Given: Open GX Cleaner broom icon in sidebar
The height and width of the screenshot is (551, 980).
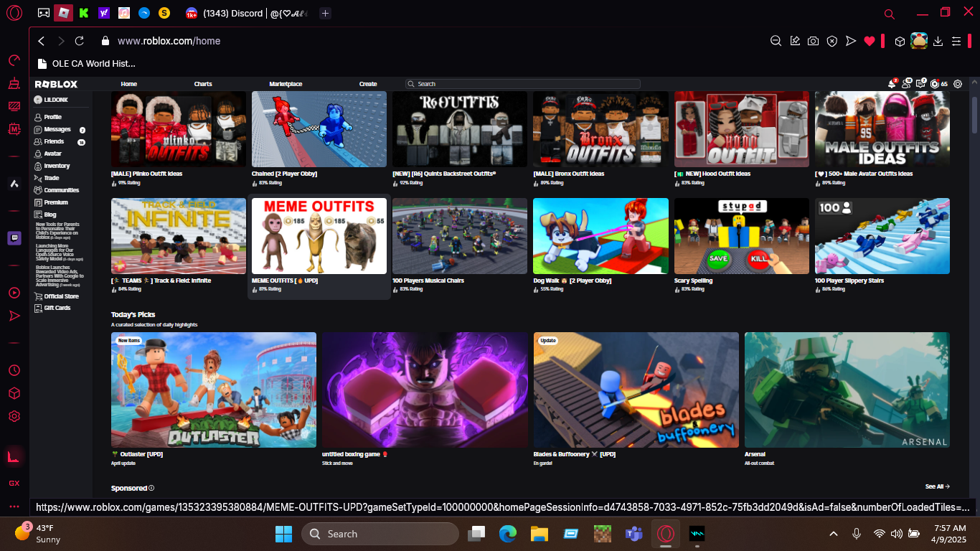Looking at the screenshot, I should point(14,84).
